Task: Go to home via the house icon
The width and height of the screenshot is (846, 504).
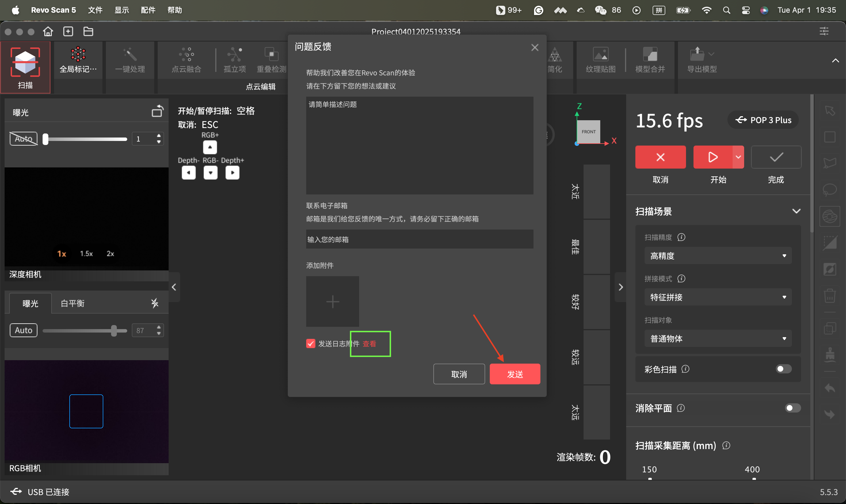Action: point(48,32)
